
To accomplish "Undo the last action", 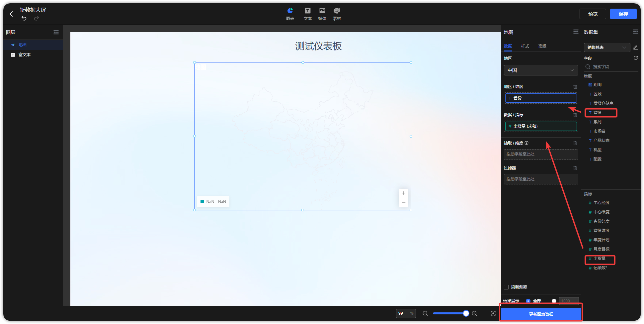I will click(24, 18).
